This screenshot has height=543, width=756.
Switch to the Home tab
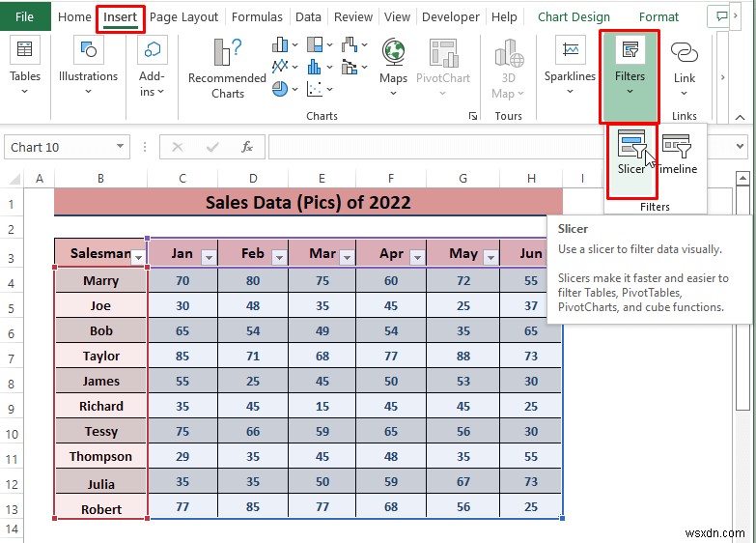pos(74,16)
